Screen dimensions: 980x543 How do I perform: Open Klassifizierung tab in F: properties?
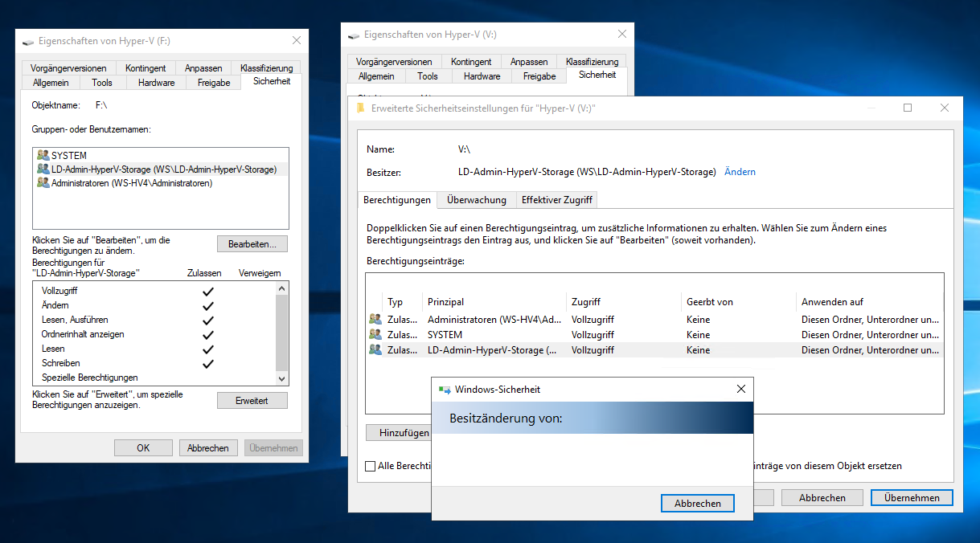coord(266,68)
